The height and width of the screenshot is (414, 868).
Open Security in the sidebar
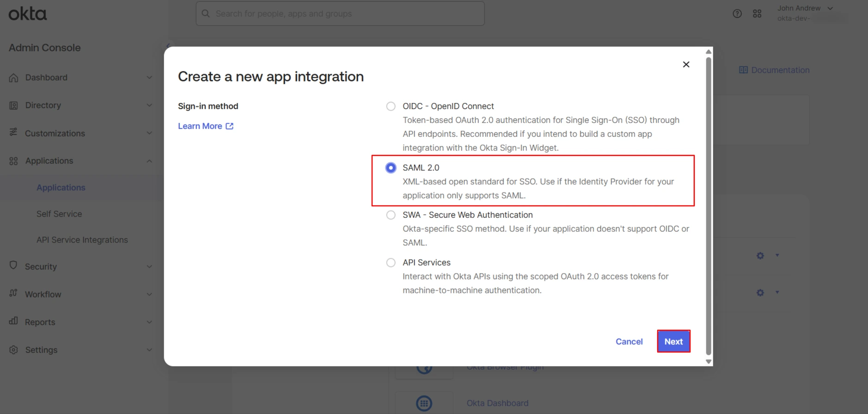41,266
